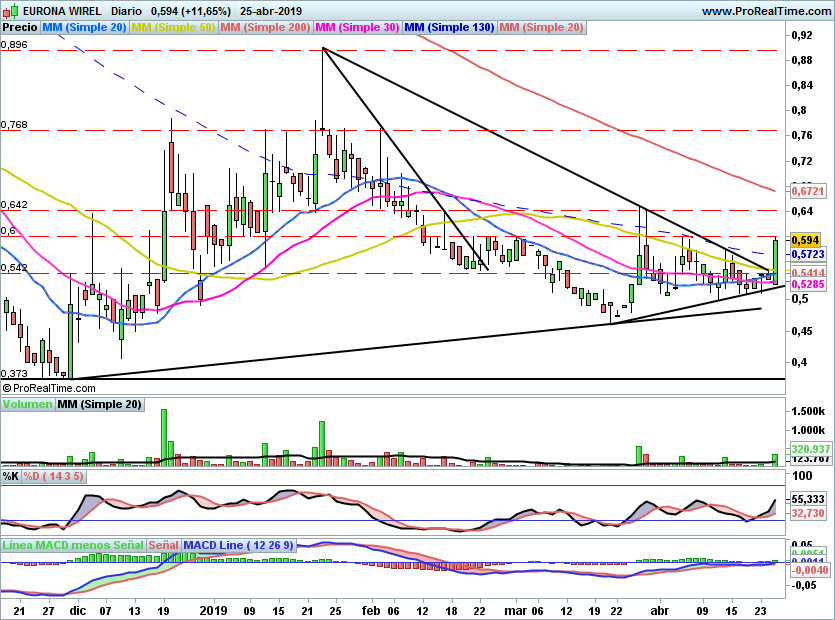Select the magenta MM (Simple 30) label
This screenshot has height=620, width=835.
pos(357,27)
